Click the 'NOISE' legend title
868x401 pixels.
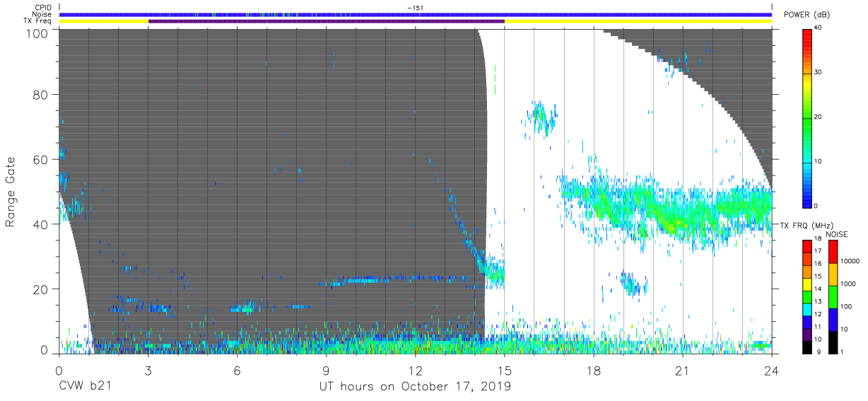pyautogui.click(x=838, y=234)
